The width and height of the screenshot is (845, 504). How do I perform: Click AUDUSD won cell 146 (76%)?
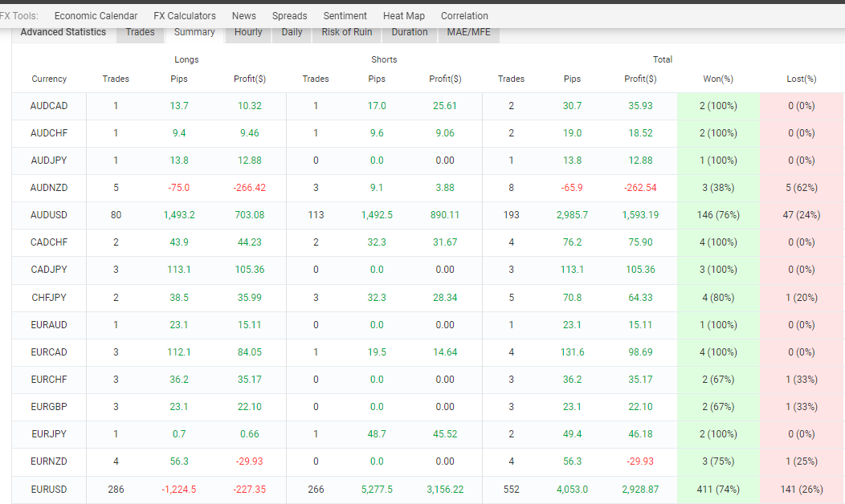point(718,215)
